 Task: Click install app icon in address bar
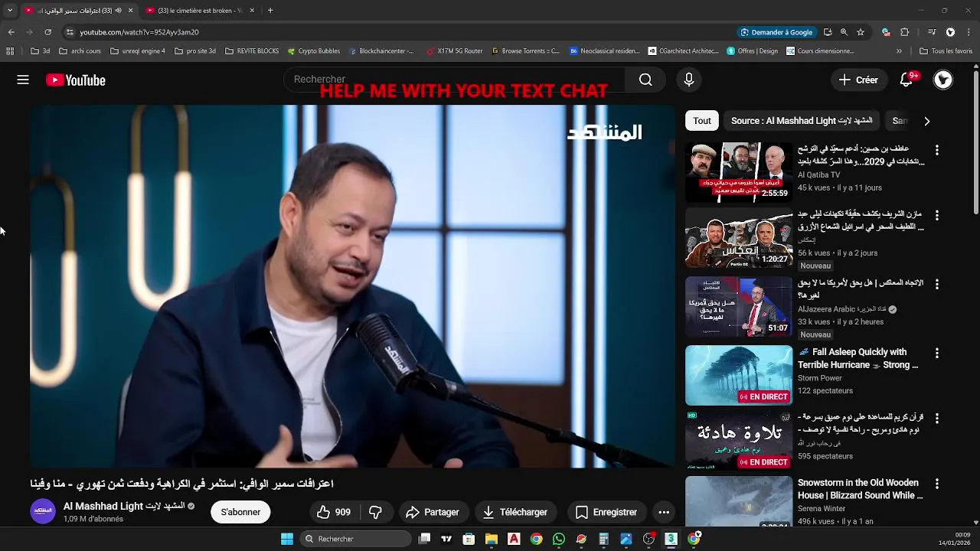pos(828,32)
